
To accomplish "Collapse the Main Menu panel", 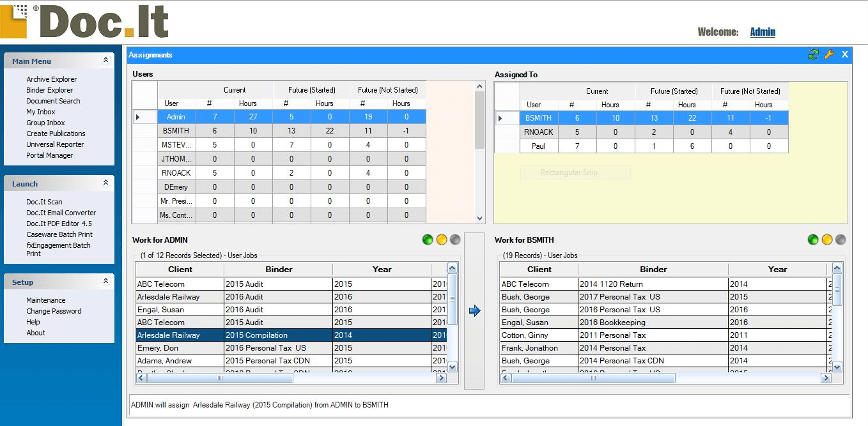I will pyautogui.click(x=105, y=61).
